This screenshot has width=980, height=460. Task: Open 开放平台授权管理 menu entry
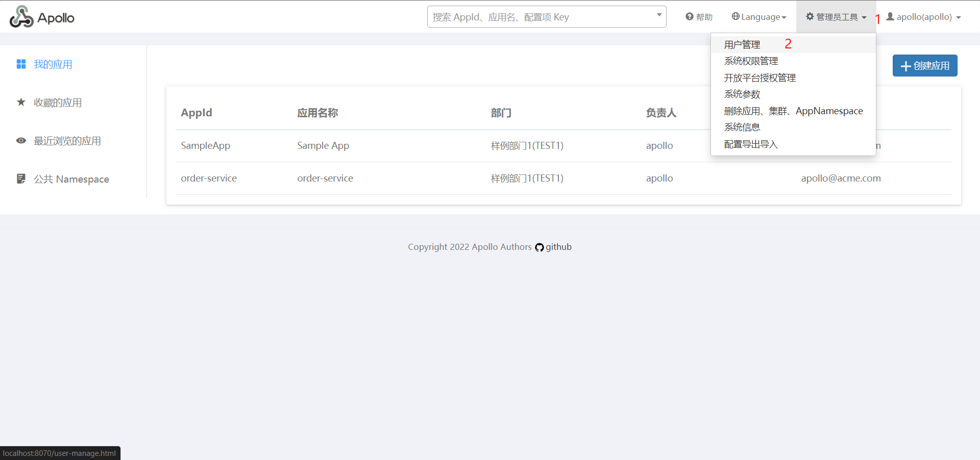759,78
